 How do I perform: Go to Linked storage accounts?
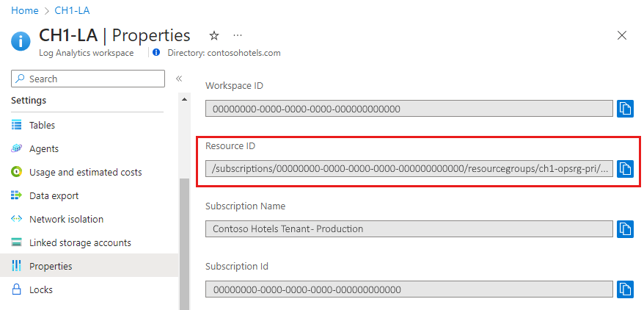80,243
